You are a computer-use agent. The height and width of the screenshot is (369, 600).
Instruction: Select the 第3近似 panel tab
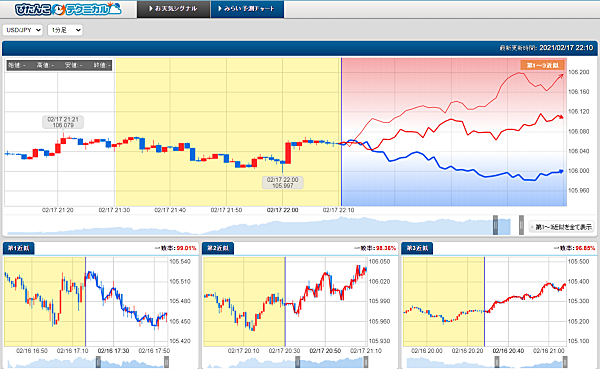(417, 248)
